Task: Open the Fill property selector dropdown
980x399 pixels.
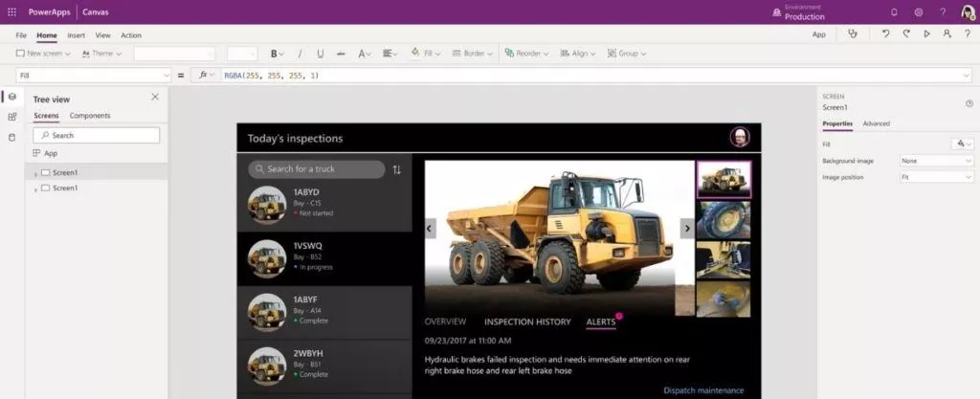Action: [93, 75]
